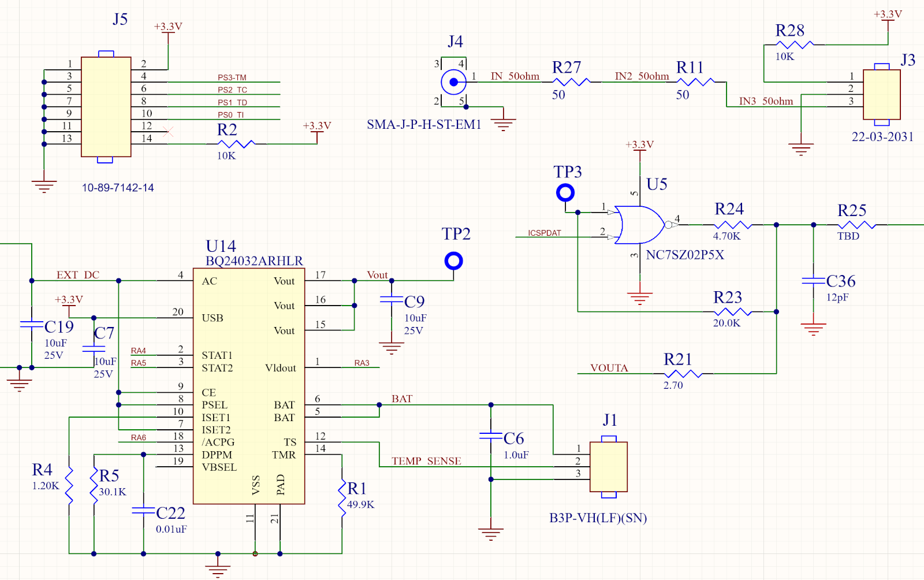Click the 30.1K value of R5

pyautogui.click(x=112, y=492)
